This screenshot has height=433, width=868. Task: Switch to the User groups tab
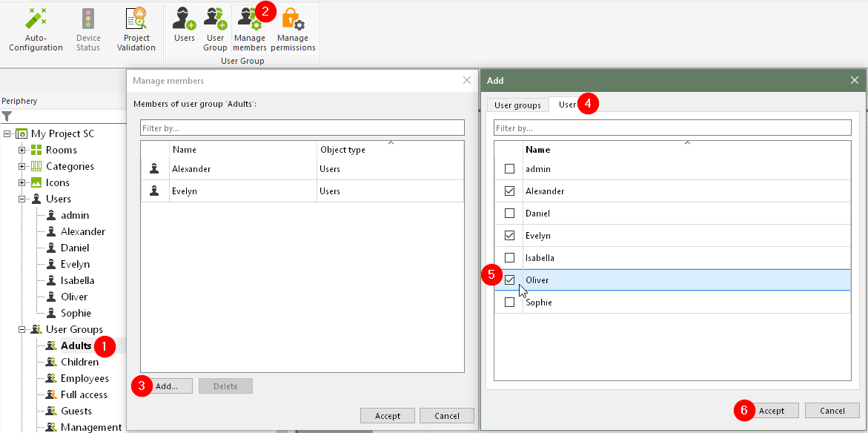(x=517, y=105)
